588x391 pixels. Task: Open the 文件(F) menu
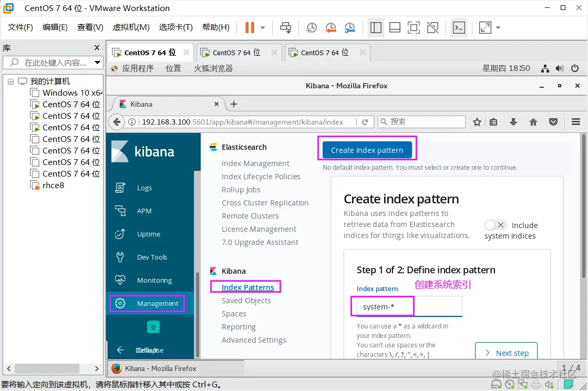(20, 27)
